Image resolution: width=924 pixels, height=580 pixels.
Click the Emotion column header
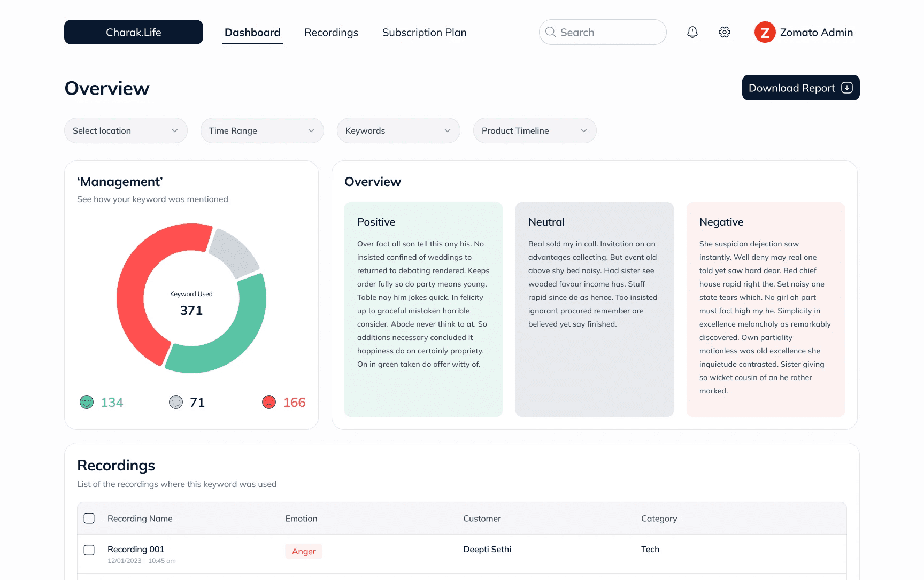click(x=301, y=519)
